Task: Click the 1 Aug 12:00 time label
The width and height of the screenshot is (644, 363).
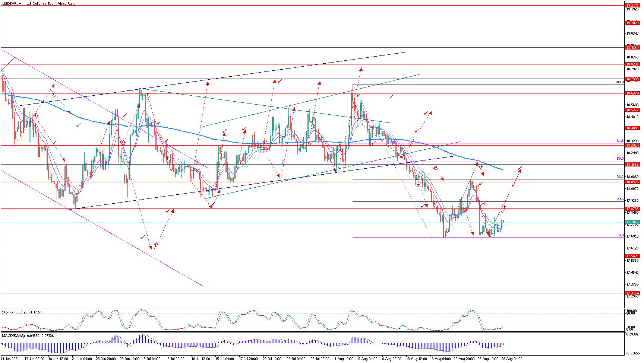Action: [344, 359]
